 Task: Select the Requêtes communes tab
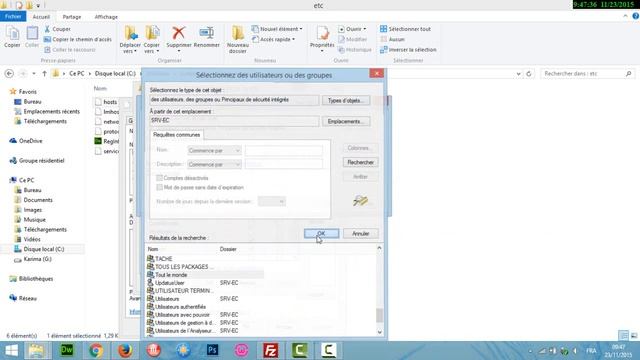pos(176,135)
